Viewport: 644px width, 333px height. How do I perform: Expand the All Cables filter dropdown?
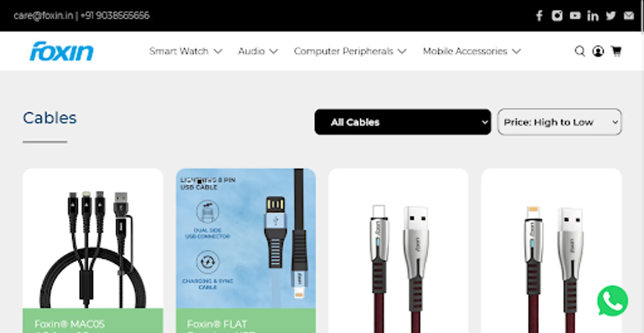(403, 122)
